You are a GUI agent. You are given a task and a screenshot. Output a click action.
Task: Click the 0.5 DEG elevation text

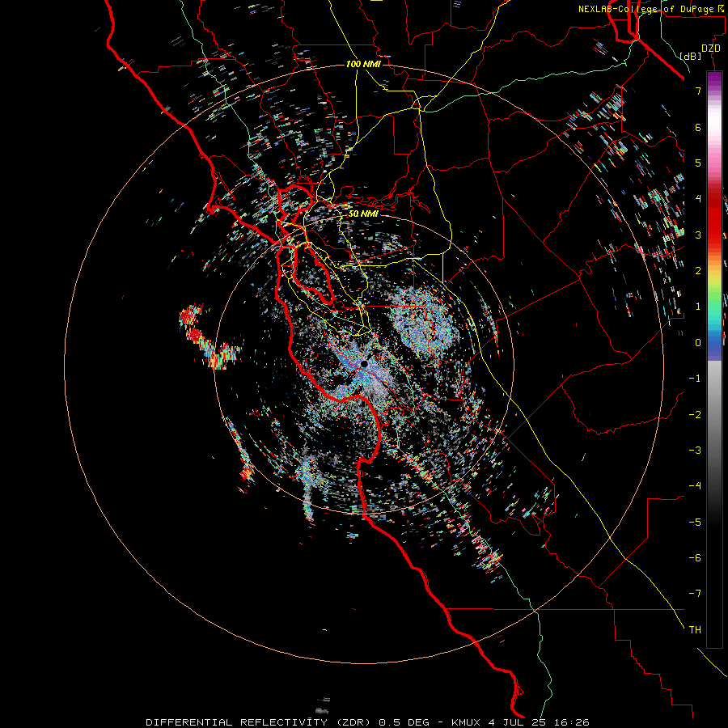pos(404,722)
